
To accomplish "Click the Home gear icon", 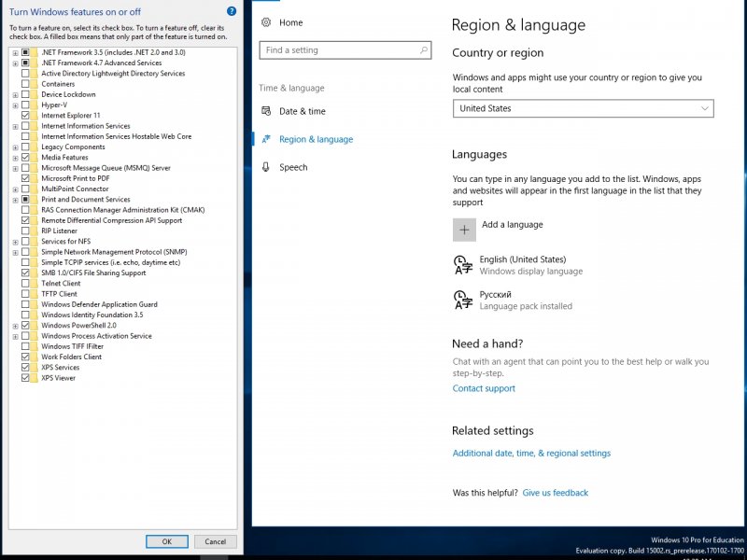I will [x=266, y=22].
